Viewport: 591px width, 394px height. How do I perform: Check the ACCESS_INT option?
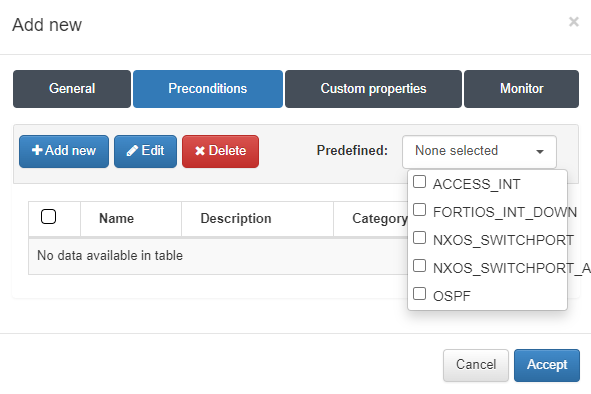click(420, 182)
